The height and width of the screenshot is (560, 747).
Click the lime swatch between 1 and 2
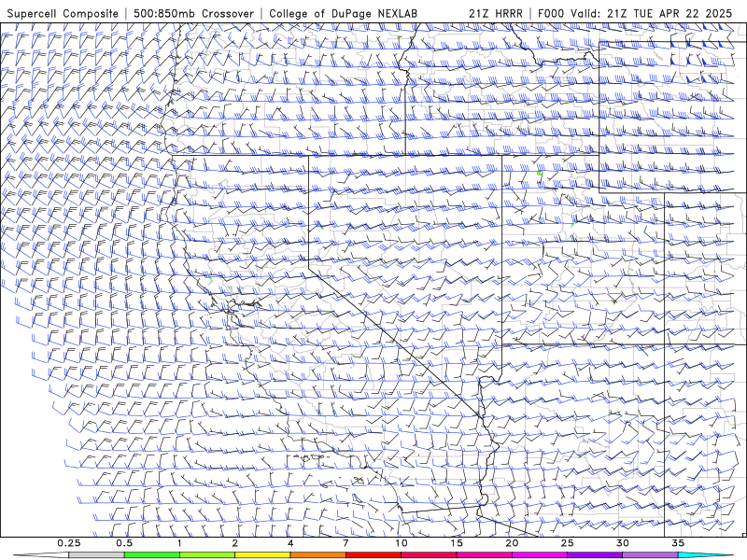coord(206,555)
